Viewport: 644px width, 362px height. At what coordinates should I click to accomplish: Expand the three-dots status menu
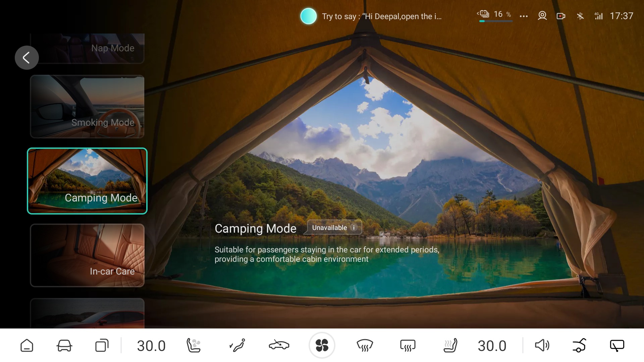524,16
